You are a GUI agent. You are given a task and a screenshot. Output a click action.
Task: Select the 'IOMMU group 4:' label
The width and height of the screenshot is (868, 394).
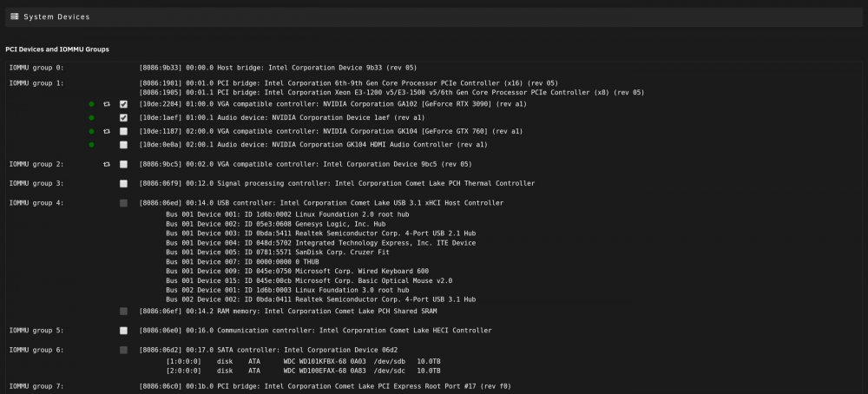coord(36,203)
